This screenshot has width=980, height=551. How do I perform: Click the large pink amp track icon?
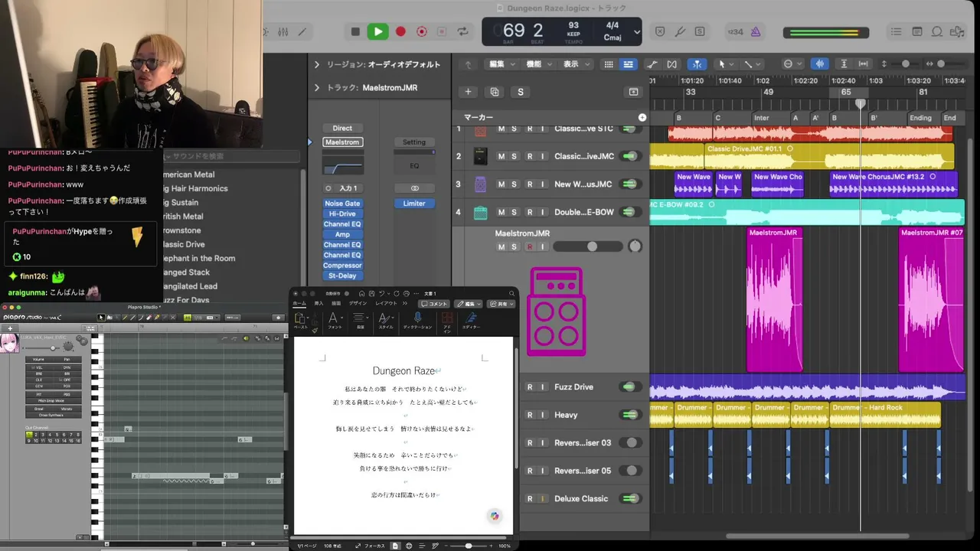tap(557, 311)
